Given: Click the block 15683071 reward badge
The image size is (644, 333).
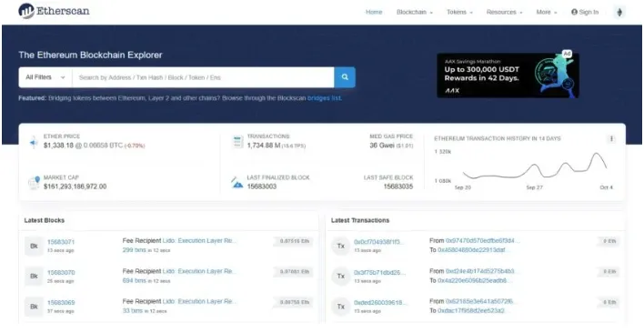Looking at the screenshot, I should pyautogui.click(x=294, y=242).
